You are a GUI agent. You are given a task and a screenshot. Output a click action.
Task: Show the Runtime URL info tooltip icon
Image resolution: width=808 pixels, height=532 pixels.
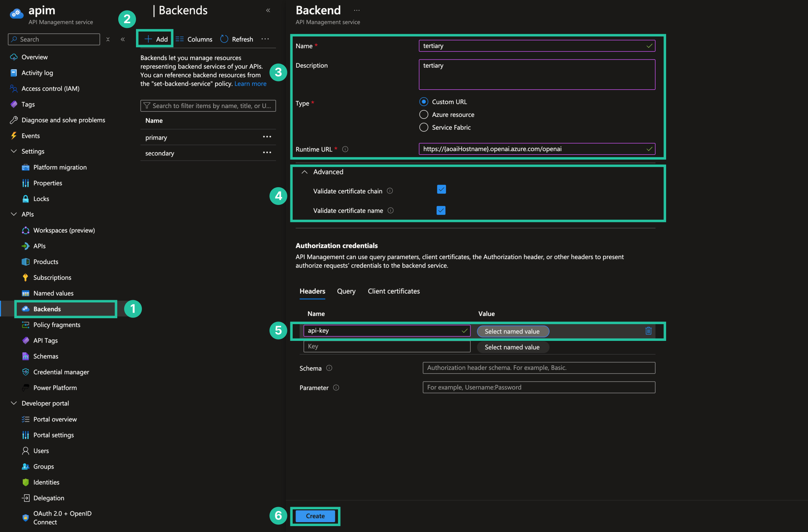point(345,149)
